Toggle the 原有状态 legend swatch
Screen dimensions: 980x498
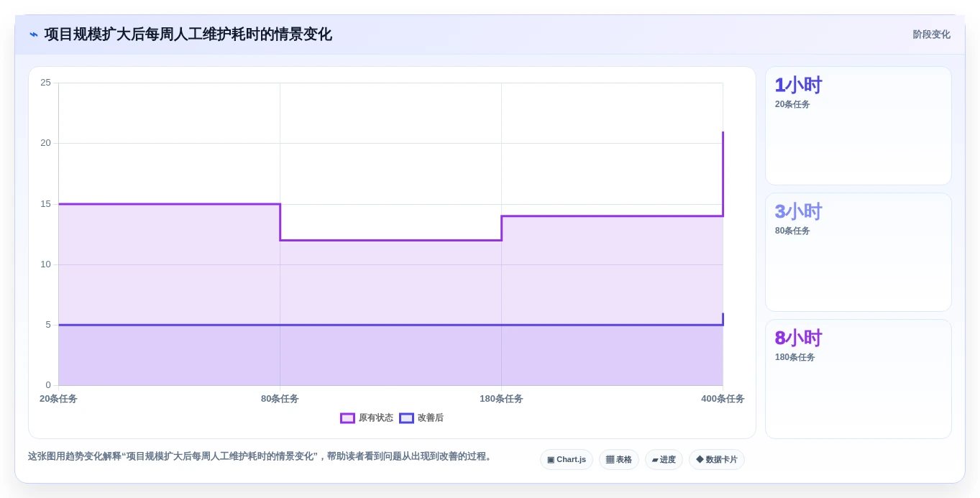tap(347, 418)
